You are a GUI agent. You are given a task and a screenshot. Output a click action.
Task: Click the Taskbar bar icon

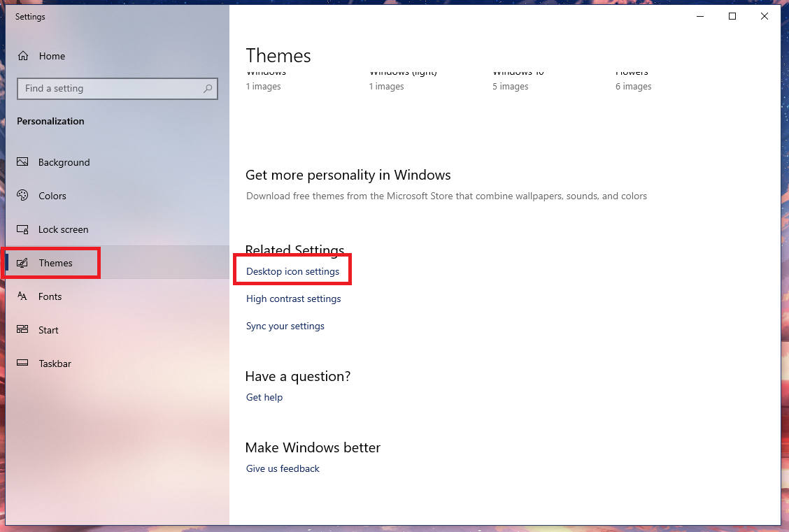[x=22, y=363]
